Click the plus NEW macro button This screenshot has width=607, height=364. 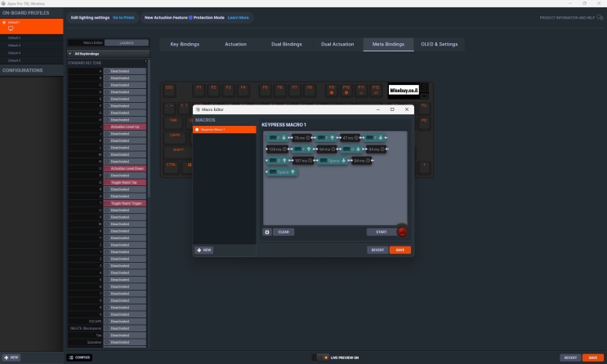(x=204, y=250)
